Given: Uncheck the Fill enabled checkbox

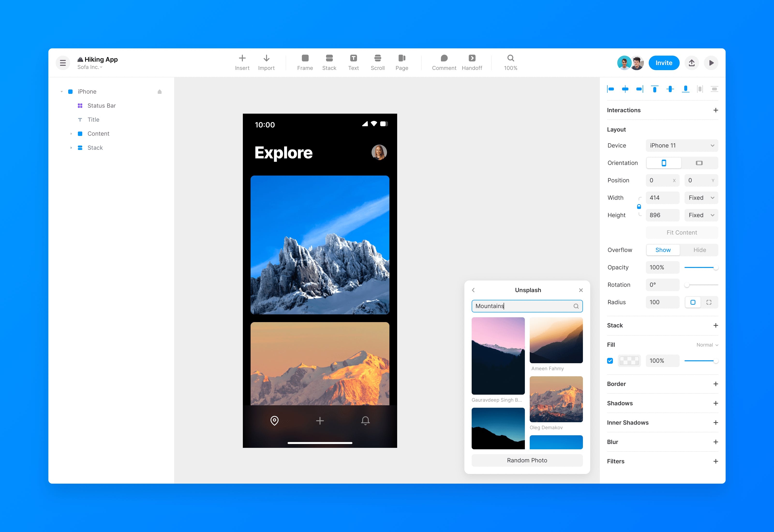Looking at the screenshot, I should click(x=610, y=361).
